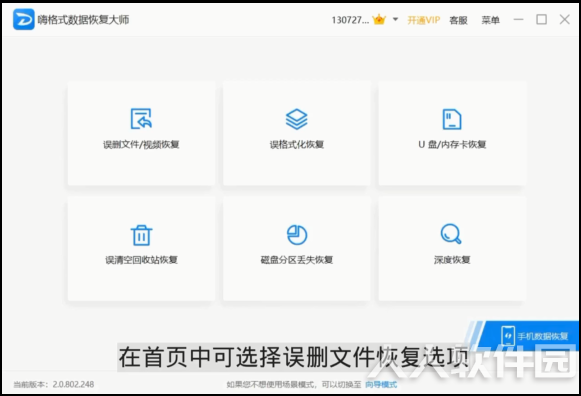Open 客服 customer service
This screenshot has width=581, height=396.
tap(458, 20)
